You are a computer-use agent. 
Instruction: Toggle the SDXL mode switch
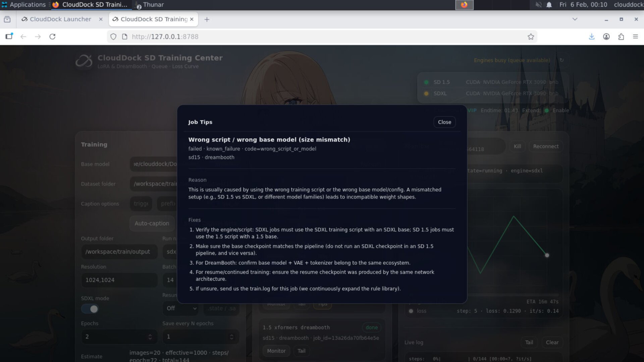pos(90,309)
